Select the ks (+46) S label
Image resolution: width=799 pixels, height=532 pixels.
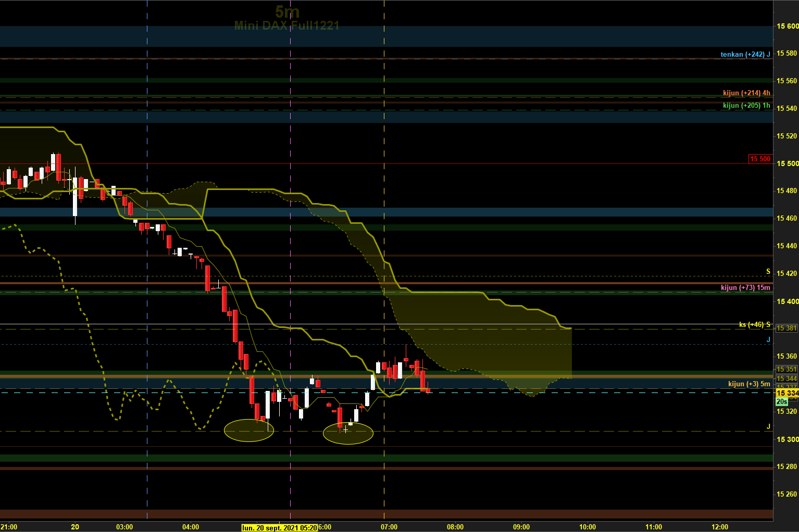755,324
